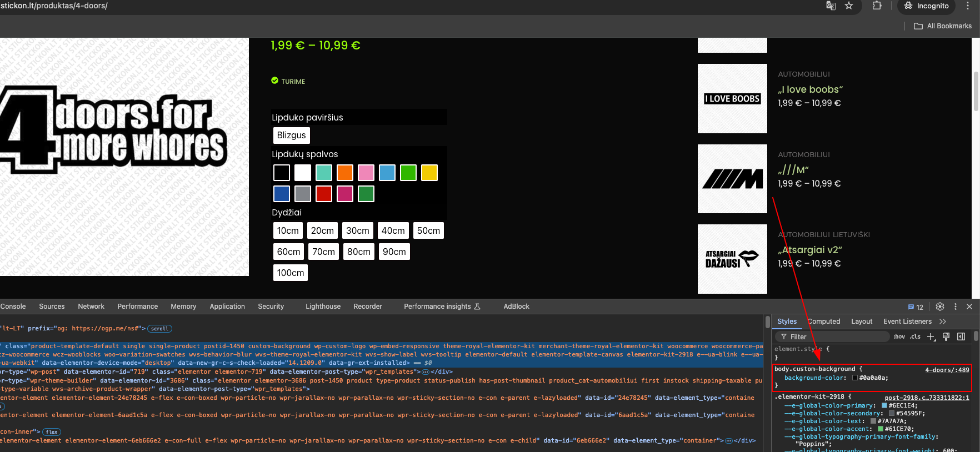
Task: Select the red sticker color swatch
Action: [324, 194]
